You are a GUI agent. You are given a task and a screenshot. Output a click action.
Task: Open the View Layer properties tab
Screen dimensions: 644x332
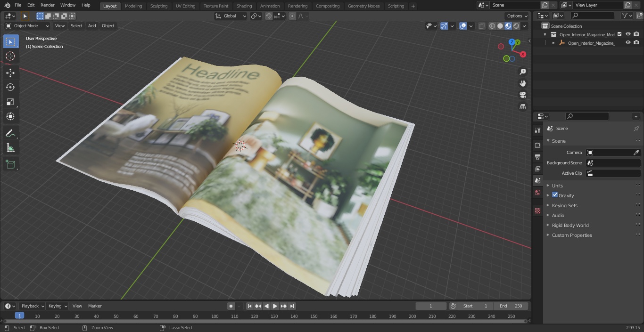coord(537,169)
